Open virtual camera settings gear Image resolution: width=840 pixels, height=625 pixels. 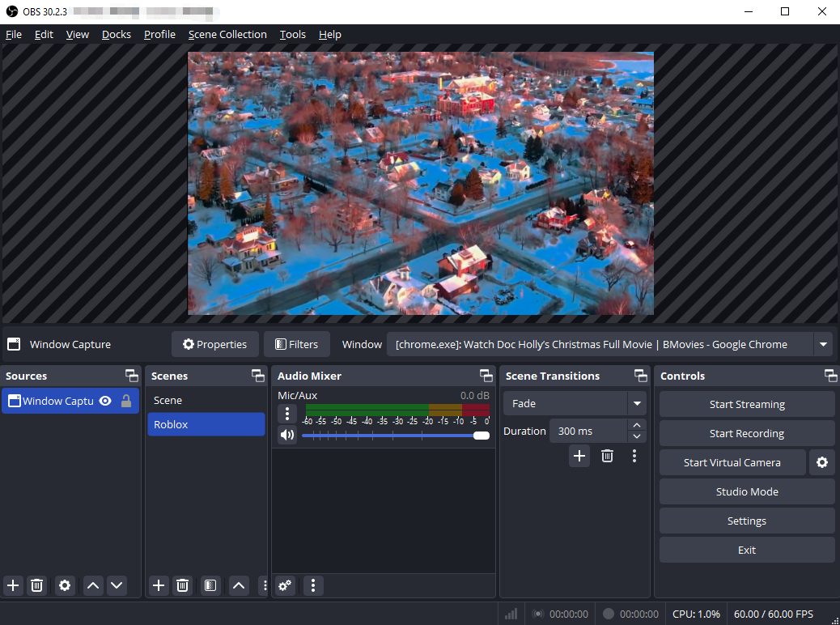[822, 462]
